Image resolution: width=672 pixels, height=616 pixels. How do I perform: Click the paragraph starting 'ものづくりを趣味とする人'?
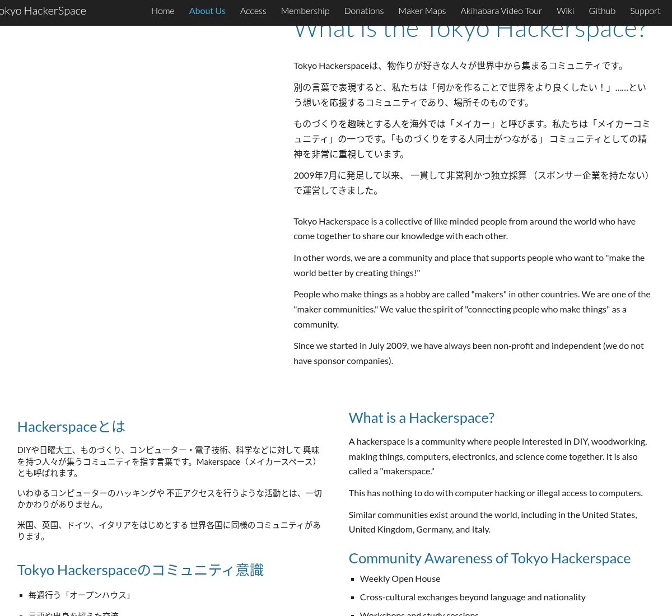(472, 138)
